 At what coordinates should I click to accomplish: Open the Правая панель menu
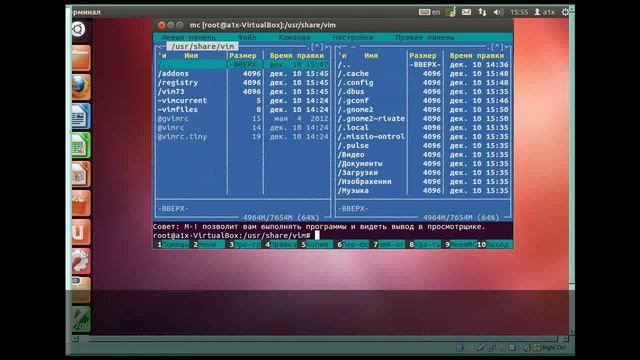424,38
